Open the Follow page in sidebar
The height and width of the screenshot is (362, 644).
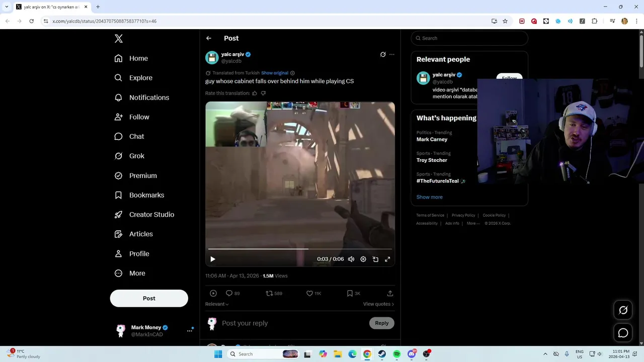pos(132,117)
